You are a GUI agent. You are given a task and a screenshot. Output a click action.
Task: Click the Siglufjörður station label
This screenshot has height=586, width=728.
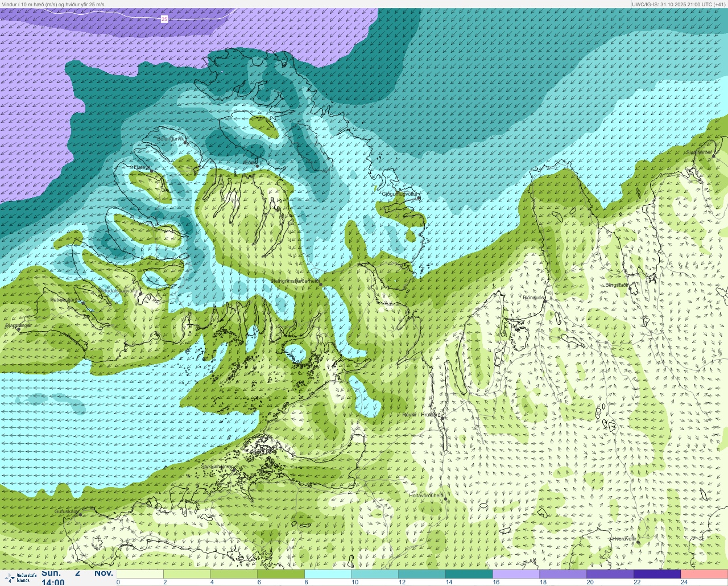(699, 152)
